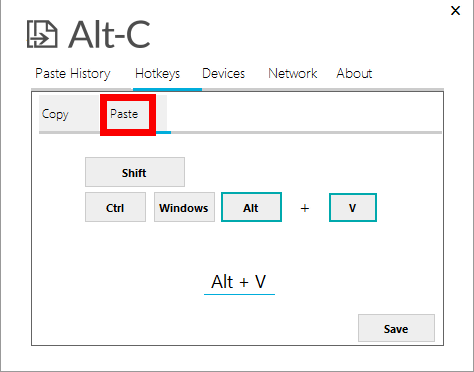Click the Alt-C clipboard logo icon
This screenshot has width=474, height=372.
coord(42,34)
